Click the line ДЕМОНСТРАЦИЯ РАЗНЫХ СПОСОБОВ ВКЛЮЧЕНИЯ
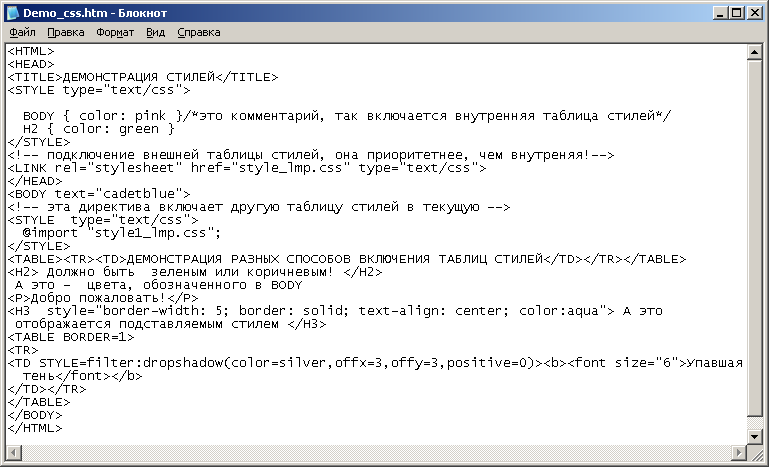Image resolution: width=769 pixels, height=467 pixels. (x=347, y=259)
